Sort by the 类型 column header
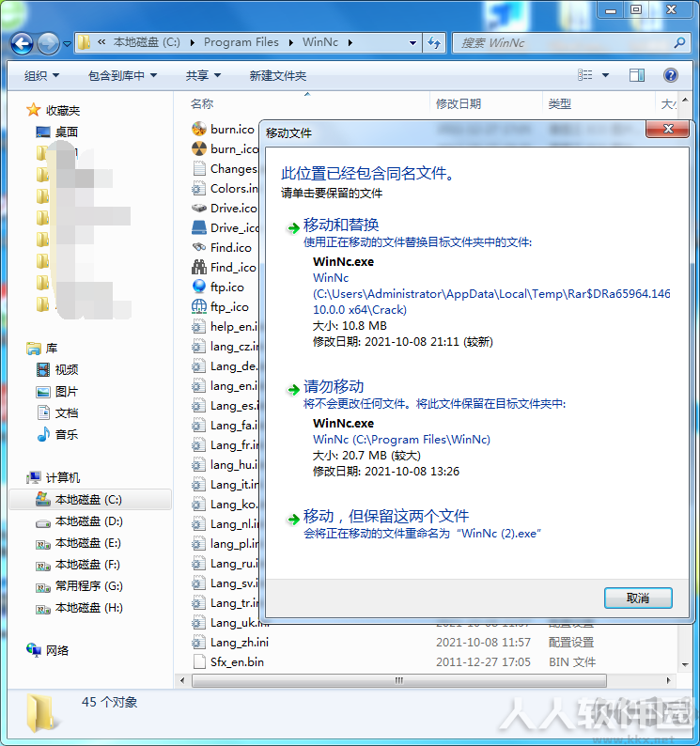Viewport: 700px width, 746px height. [560, 103]
